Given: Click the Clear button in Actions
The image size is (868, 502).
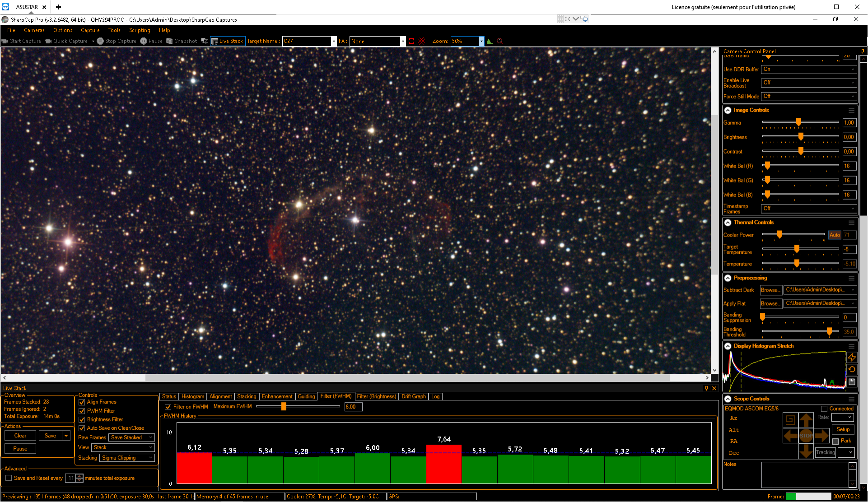Looking at the screenshot, I should coord(20,436).
